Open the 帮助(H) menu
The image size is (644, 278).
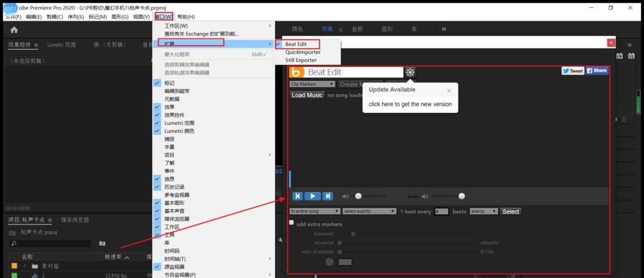[x=186, y=16]
